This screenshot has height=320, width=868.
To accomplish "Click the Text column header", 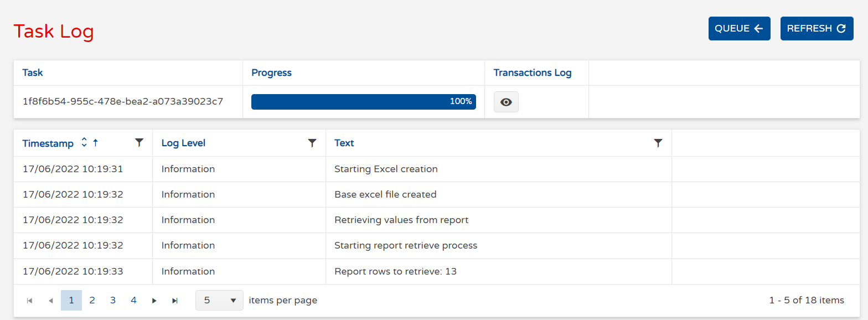I will [x=344, y=143].
